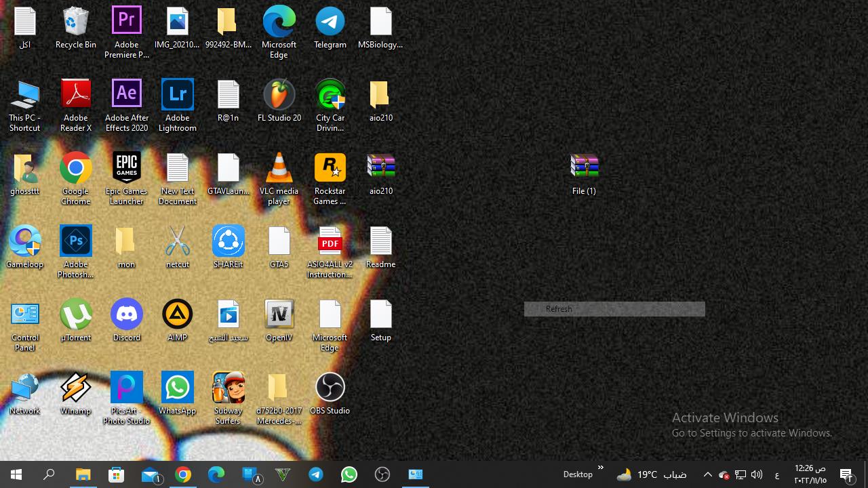Click the taskbar search magnifier
This screenshot has height=488, width=868.
pos(49,475)
